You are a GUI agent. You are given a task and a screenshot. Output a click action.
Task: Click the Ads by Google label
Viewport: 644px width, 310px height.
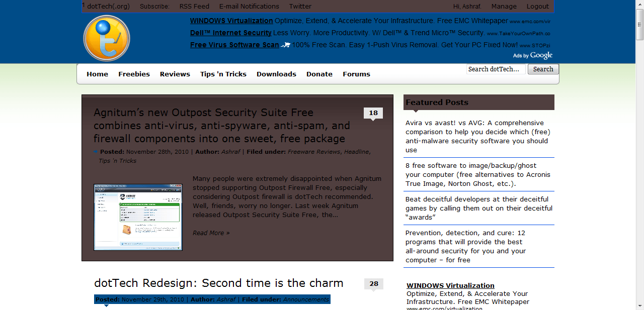(533, 55)
